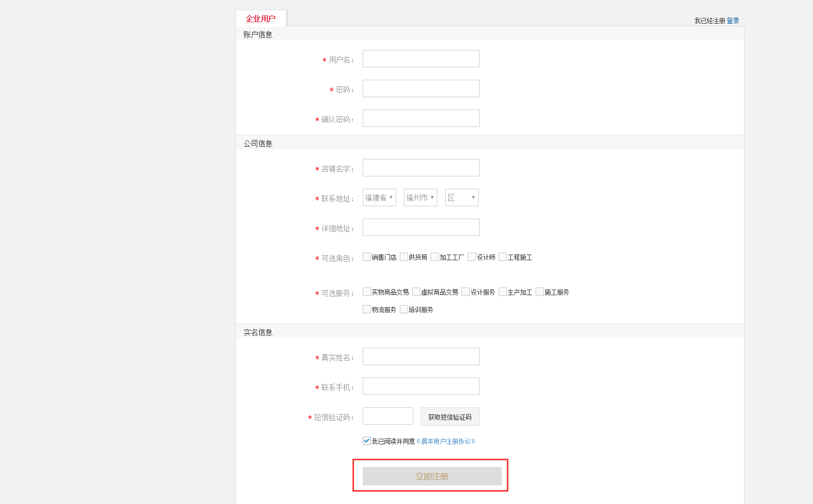Click the 确认密码 input field
Screen dimensions: 813x504
click(420, 118)
